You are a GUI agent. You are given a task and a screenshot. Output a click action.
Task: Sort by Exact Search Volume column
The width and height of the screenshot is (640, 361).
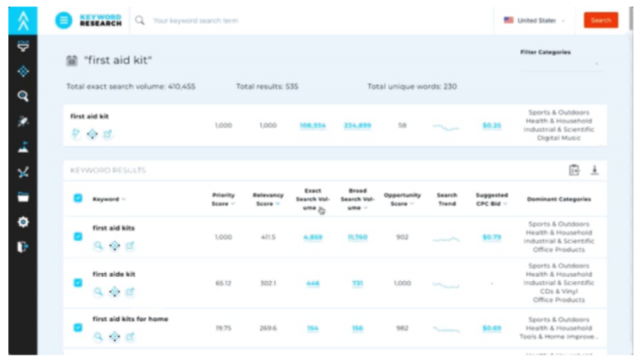313,199
